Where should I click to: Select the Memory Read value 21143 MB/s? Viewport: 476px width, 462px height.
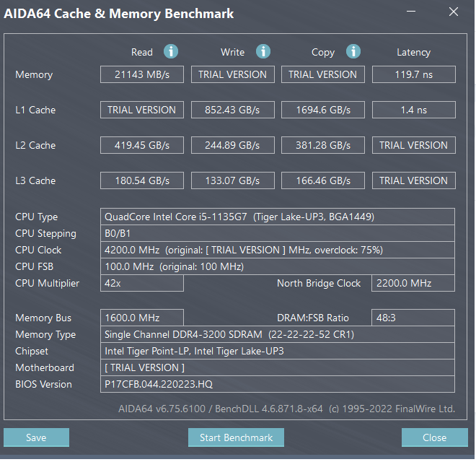[x=142, y=74]
